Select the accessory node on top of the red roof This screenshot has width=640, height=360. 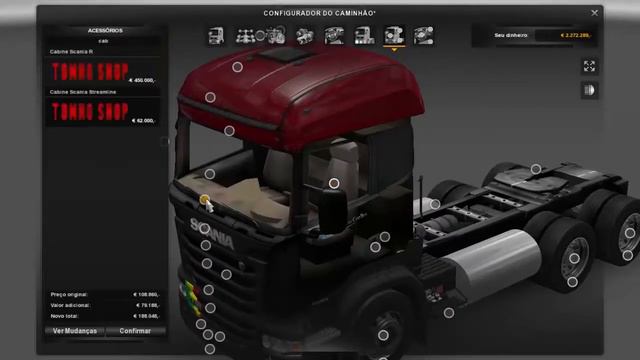click(238, 67)
